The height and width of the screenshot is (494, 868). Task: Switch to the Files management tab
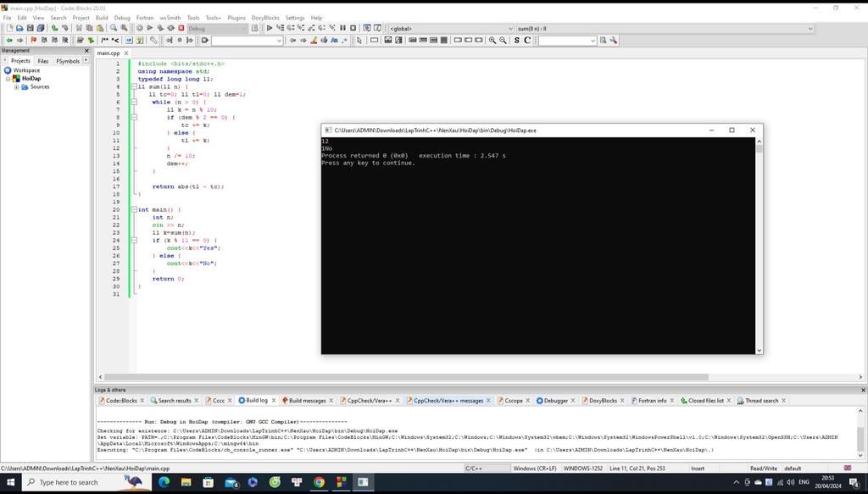tap(43, 61)
